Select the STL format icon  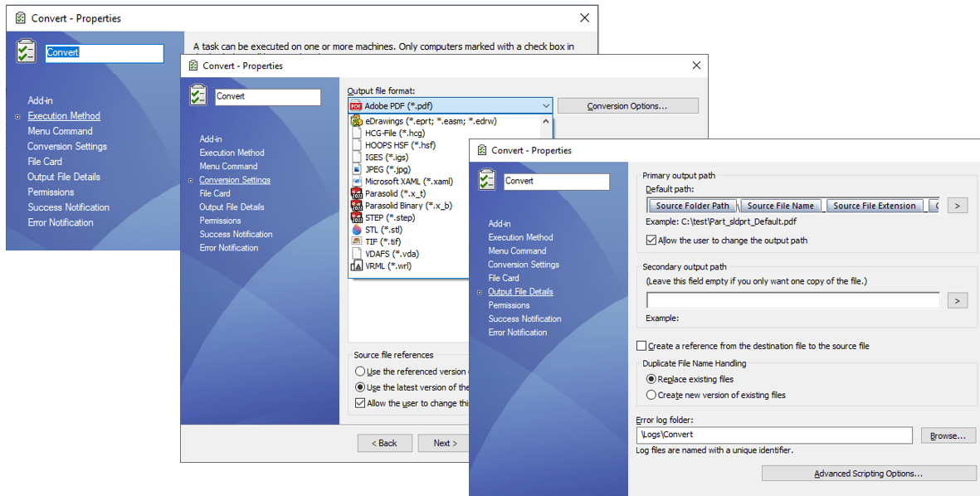pos(356,230)
